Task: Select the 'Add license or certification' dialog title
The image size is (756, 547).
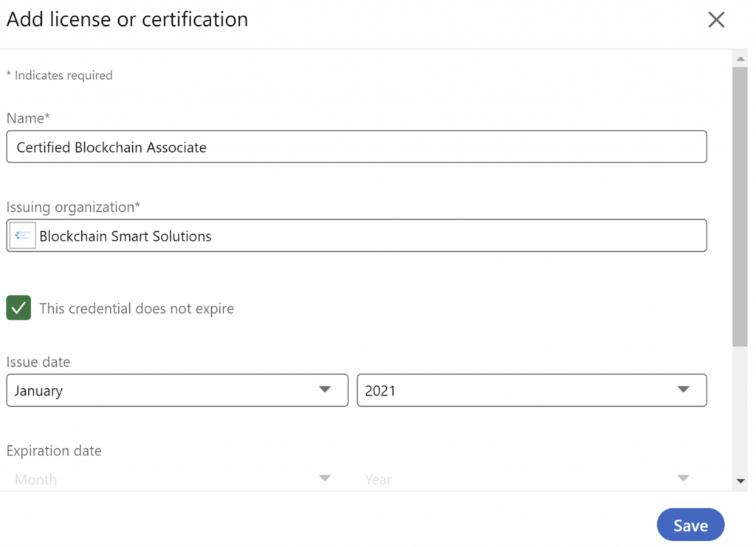Action: pyautogui.click(x=126, y=19)
